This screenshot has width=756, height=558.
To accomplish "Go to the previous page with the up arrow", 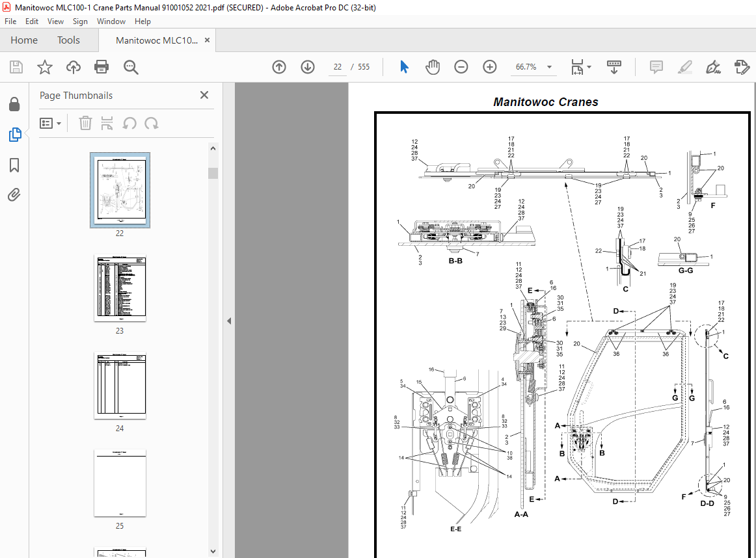I will click(x=279, y=67).
